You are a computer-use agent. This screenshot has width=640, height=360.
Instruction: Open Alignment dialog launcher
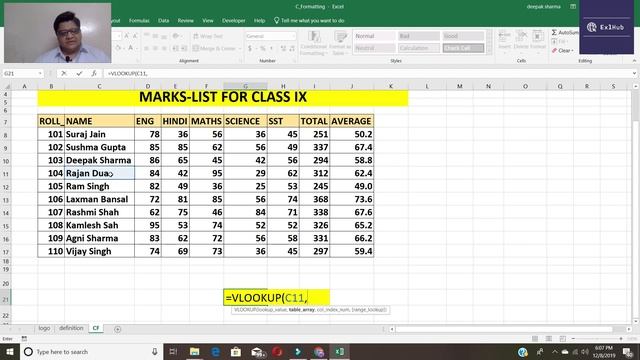pyautogui.click(x=240, y=61)
